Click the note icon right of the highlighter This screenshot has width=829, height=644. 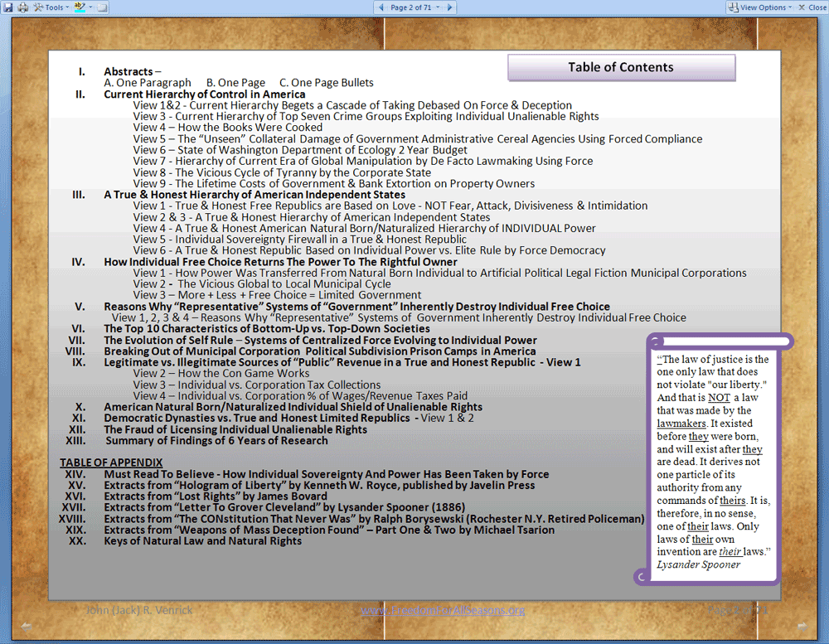(103, 7)
